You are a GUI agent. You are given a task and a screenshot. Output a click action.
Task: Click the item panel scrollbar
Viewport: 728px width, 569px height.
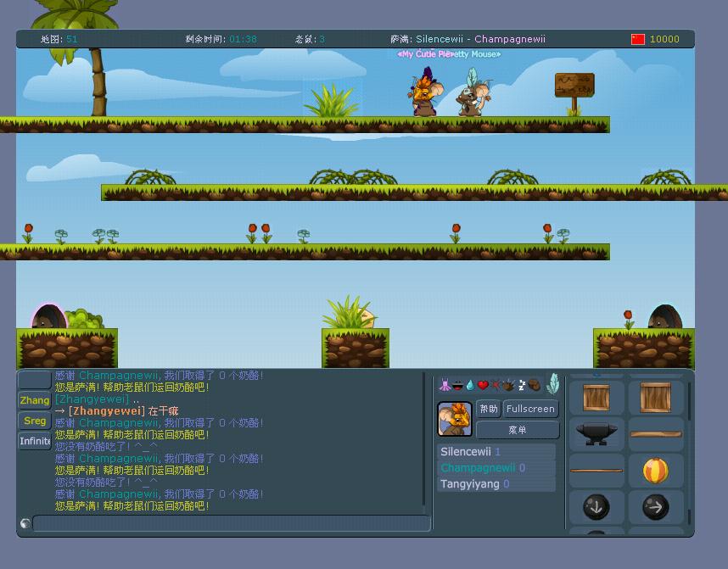(689, 453)
